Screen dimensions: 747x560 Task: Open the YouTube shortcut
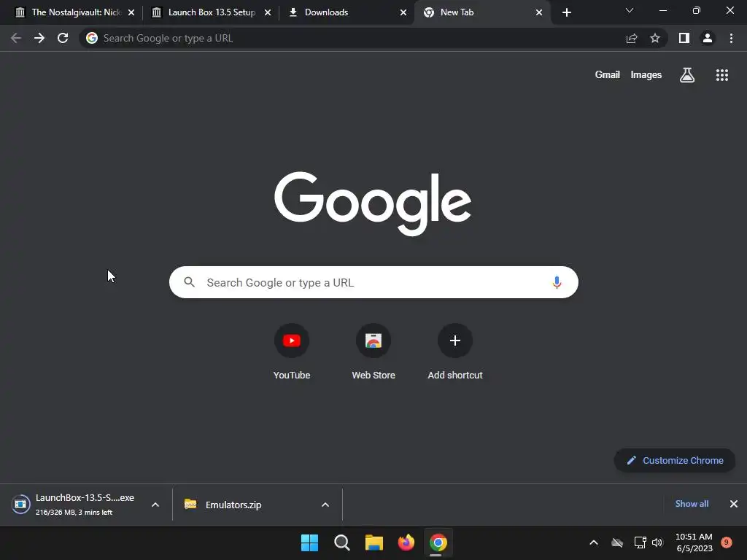[x=292, y=352]
